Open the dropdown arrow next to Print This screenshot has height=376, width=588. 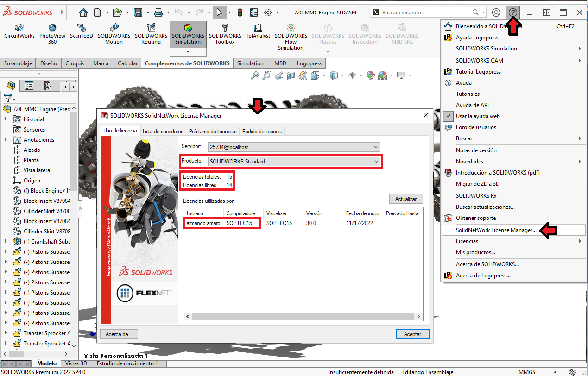pyautogui.click(x=168, y=13)
